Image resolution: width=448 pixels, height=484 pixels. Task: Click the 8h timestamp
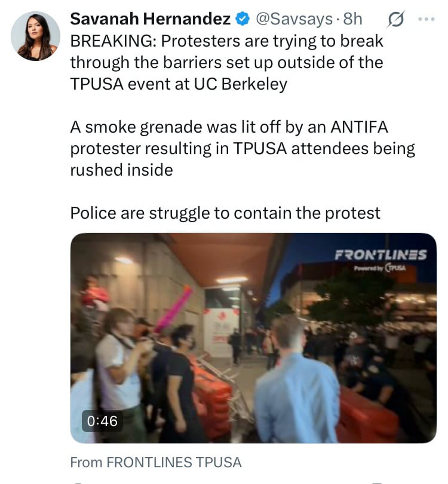point(352,19)
